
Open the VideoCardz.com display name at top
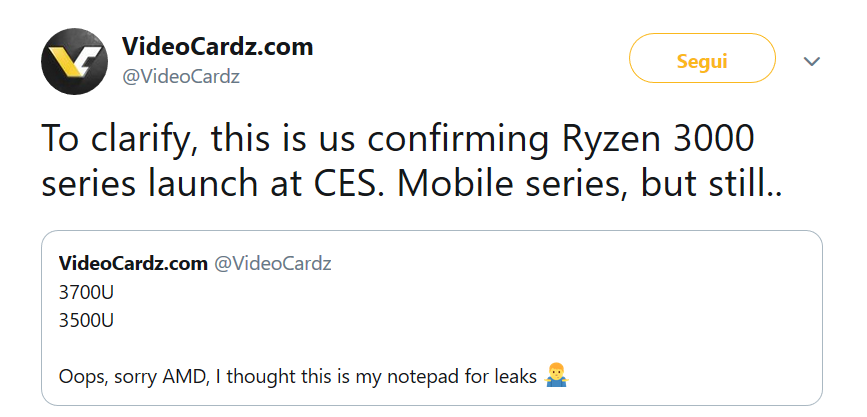[x=217, y=46]
